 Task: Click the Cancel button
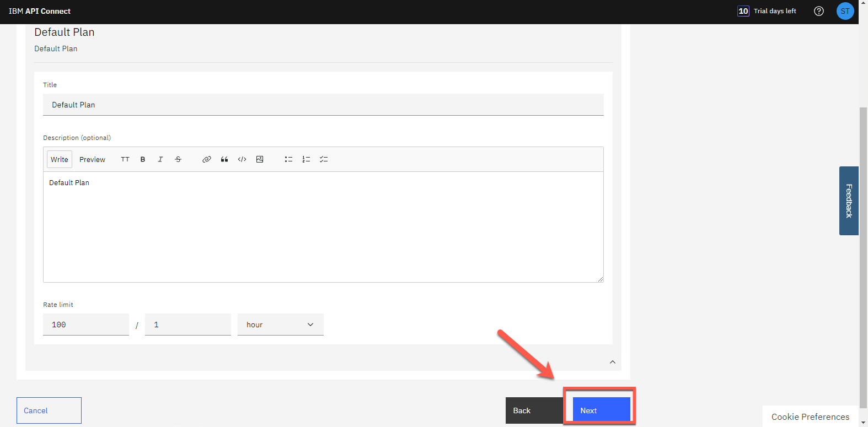(49, 410)
